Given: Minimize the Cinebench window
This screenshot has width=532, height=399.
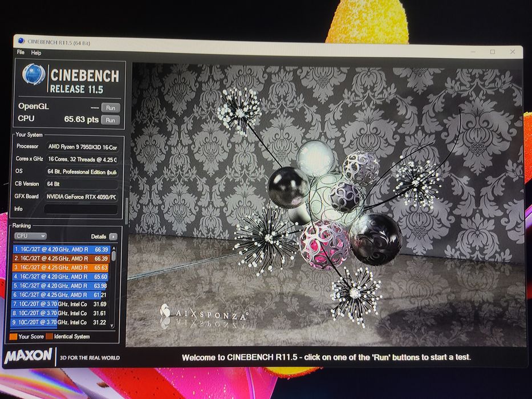Looking at the screenshot, I should (x=473, y=51).
